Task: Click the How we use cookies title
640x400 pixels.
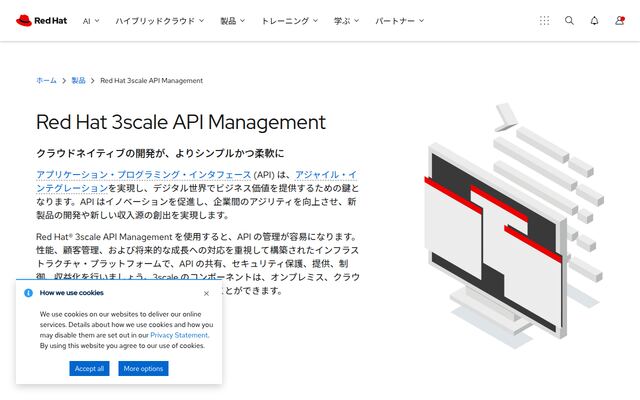Action: pos(71,293)
